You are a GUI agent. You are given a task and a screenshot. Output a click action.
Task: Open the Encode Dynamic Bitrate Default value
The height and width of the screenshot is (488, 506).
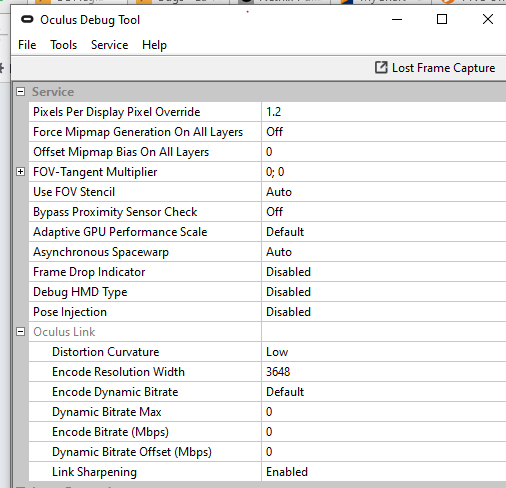384,392
